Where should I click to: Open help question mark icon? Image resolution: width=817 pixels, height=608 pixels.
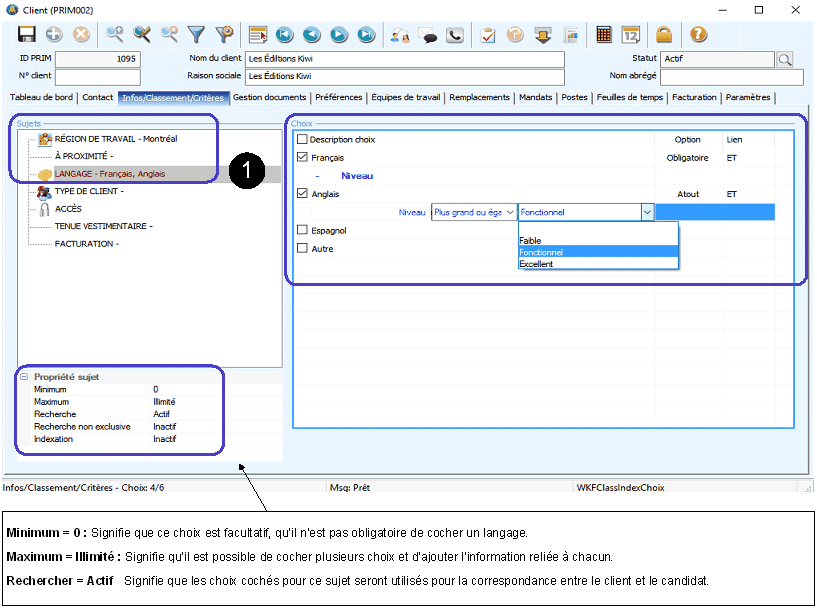(698, 34)
